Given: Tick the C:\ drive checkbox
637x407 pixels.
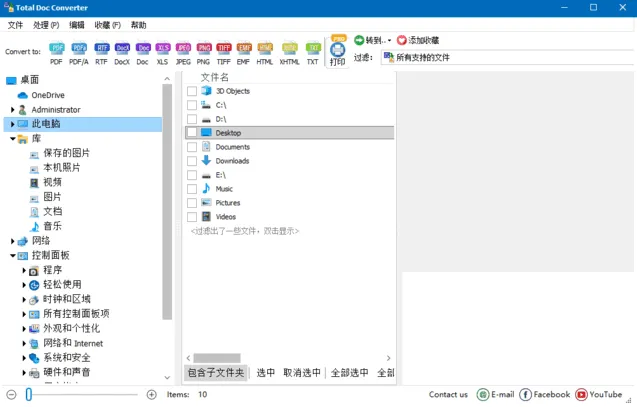Looking at the screenshot, I should coord(192,105).
